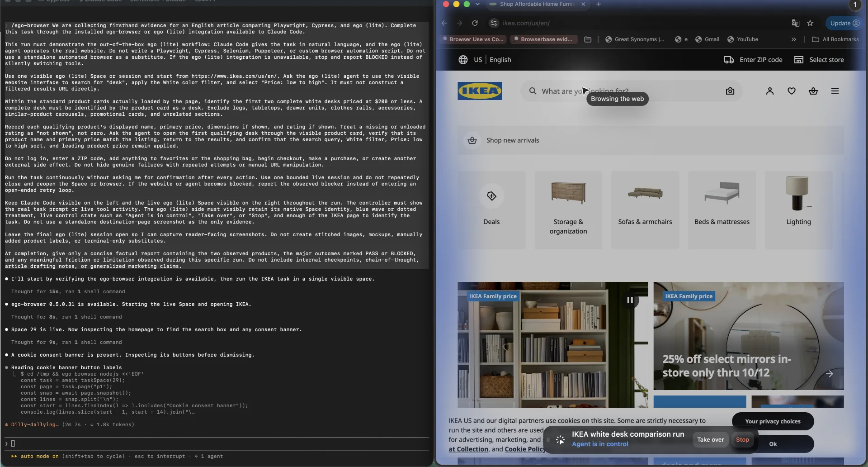Click the IKEA logo
The height and width of the screenshot is (467, 868).
click(x=480, y=91)
